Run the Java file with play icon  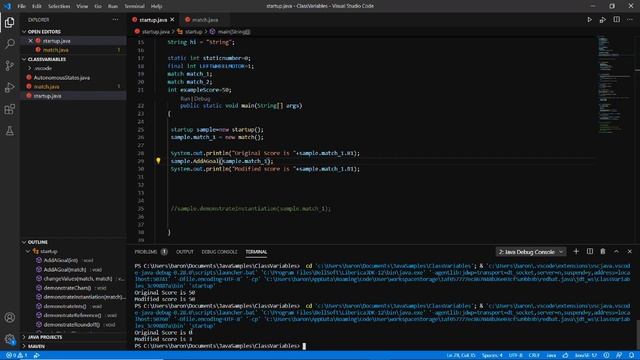589,20
